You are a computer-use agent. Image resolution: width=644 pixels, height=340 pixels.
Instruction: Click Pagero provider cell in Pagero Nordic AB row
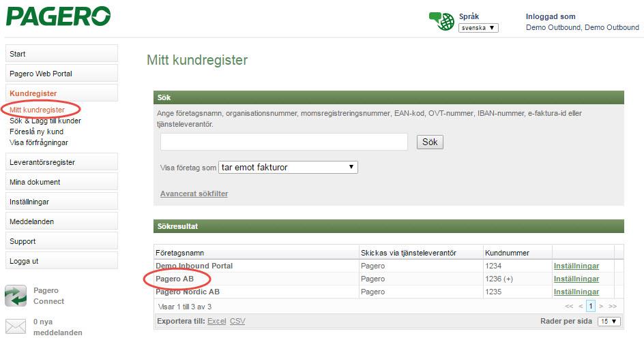tap(372, 292)
